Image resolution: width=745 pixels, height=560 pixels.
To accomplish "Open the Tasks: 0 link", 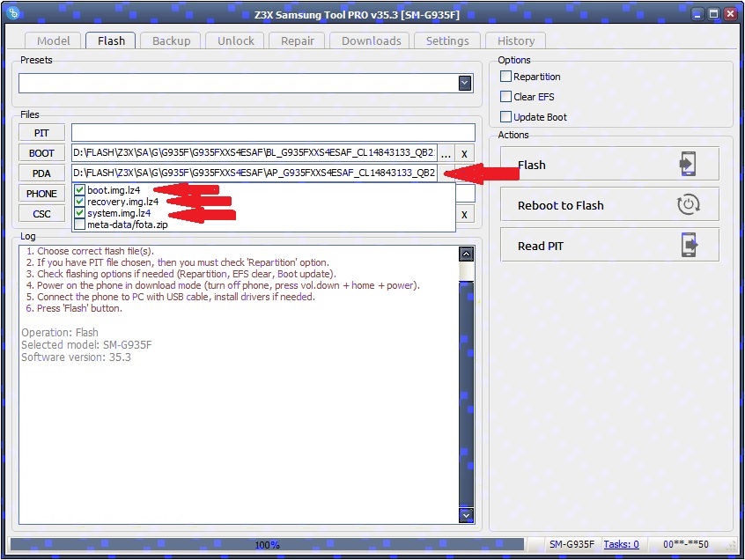I will point(621,544).
